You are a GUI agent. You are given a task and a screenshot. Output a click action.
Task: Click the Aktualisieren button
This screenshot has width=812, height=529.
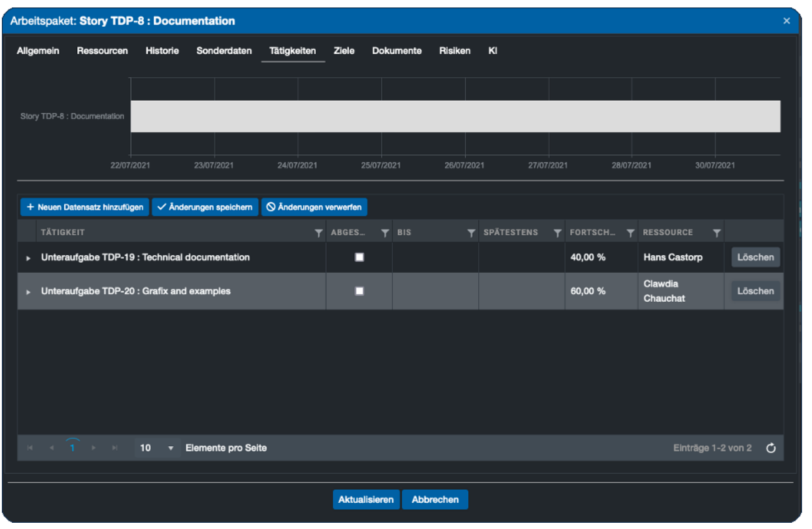[x=366, y=499]
